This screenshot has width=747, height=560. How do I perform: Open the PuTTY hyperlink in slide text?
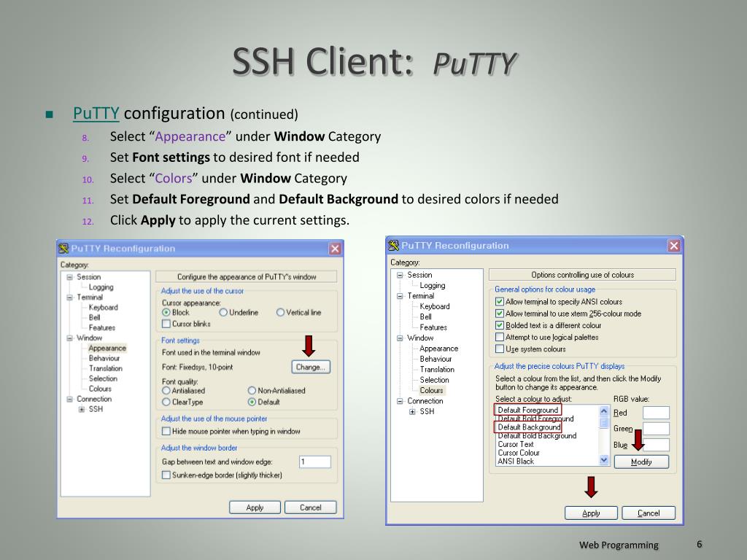96,113
